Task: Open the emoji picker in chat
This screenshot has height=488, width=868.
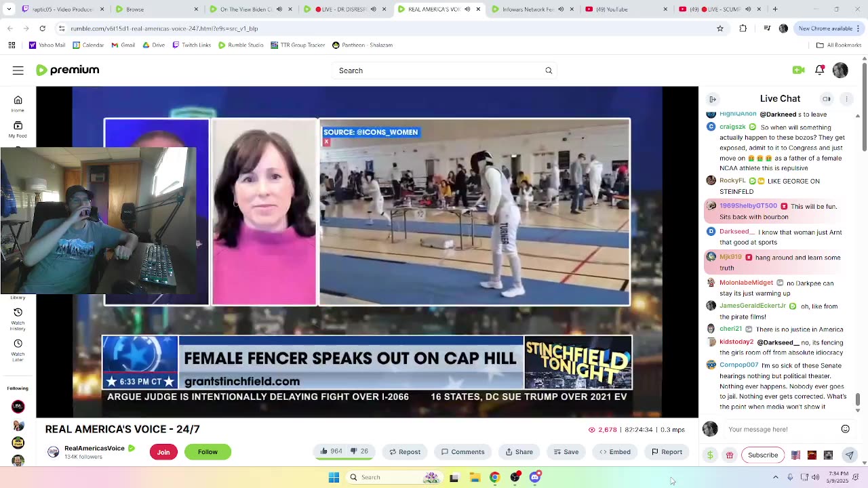Action: coord(845,429)
